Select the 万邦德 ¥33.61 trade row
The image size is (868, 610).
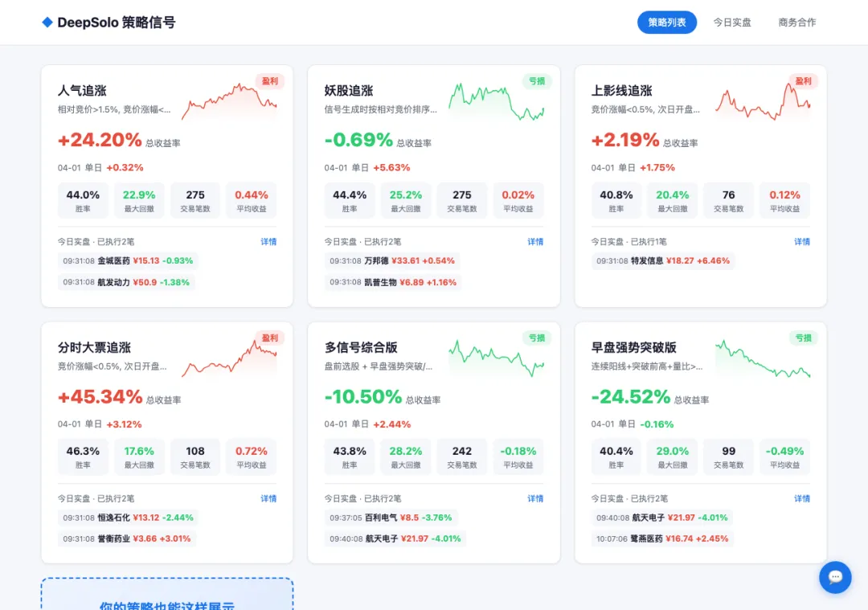(x=392, y=260)
